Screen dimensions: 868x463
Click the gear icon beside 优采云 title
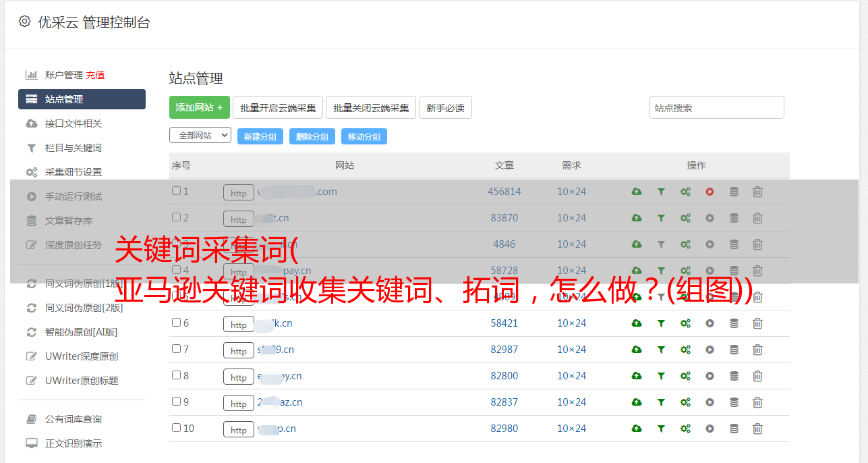(x=24, y=22)
